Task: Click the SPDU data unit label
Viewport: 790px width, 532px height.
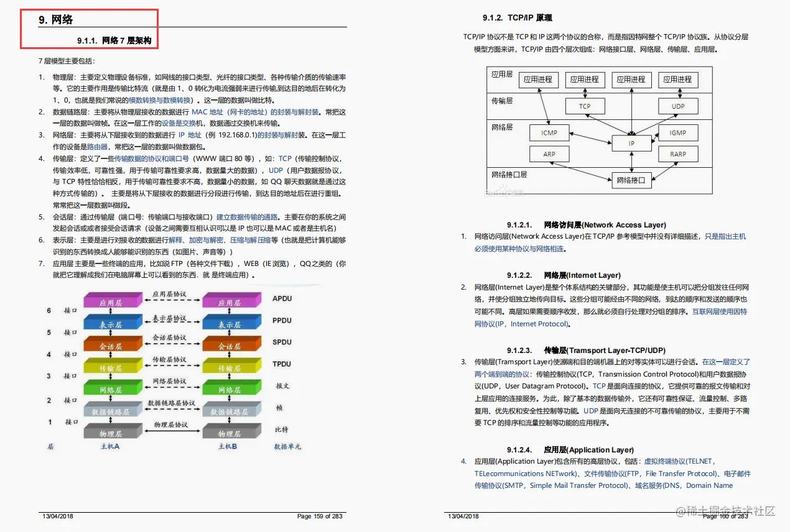Action: (x=282, y=342)
